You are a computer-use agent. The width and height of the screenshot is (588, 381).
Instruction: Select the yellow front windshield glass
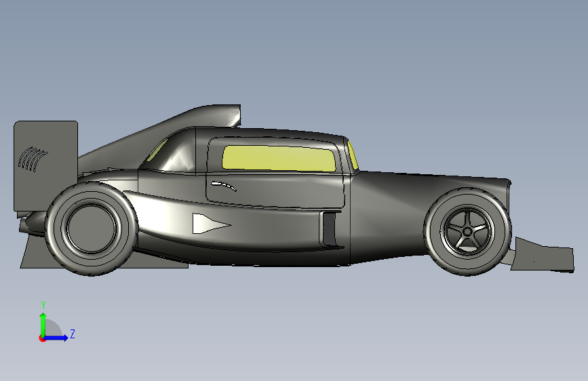pyautogui.click(x=353, y=156)
